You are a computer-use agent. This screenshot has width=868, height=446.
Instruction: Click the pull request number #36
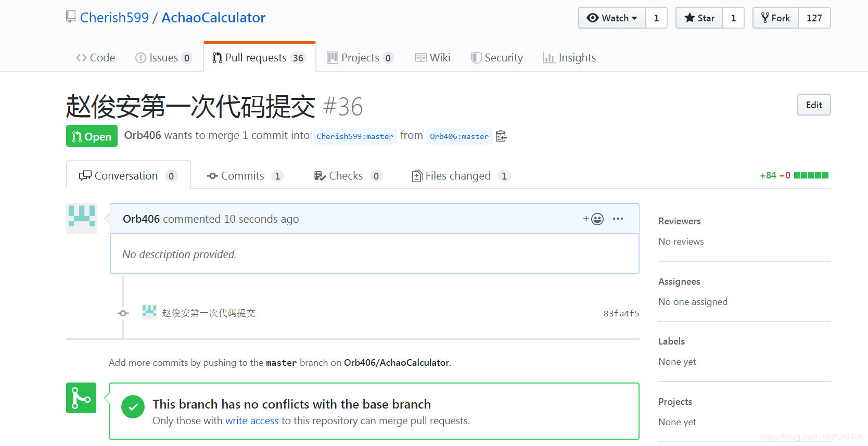click(343, 107)
